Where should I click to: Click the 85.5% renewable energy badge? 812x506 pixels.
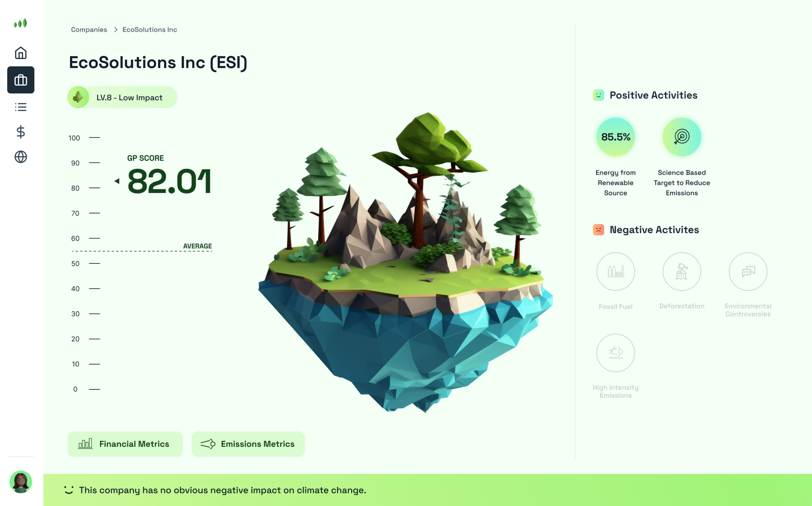[x=615, y=137]
